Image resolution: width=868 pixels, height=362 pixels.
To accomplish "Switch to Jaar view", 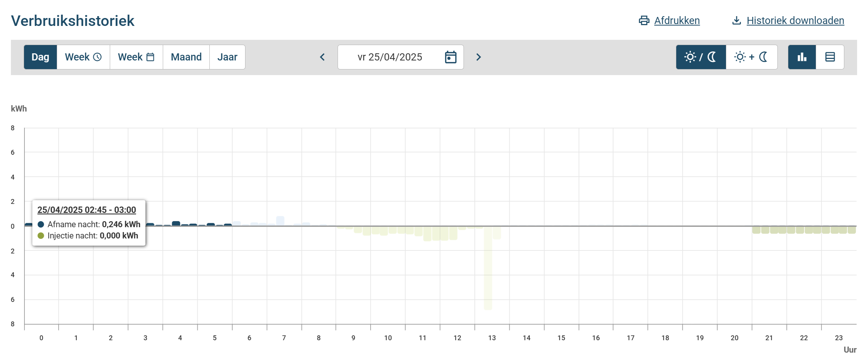I will 227,57.
